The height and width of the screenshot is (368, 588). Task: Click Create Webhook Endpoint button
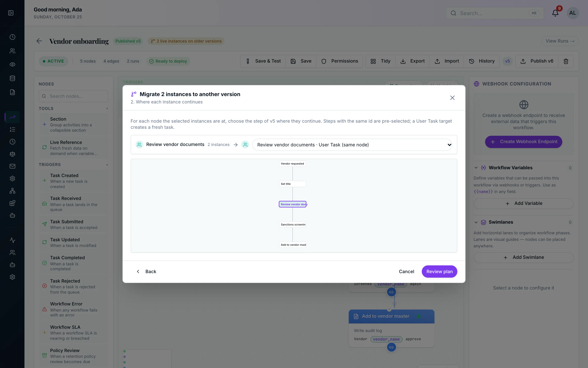pos(523,142)
